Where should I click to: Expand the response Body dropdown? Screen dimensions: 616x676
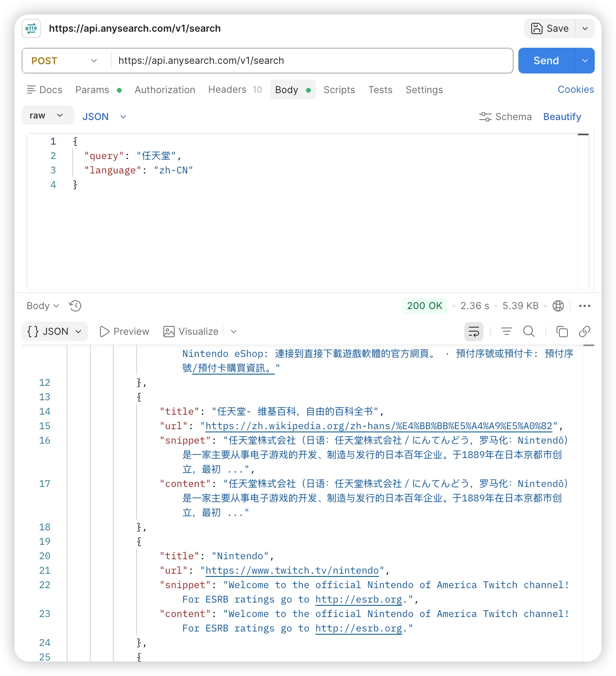[x=43, y=306]
